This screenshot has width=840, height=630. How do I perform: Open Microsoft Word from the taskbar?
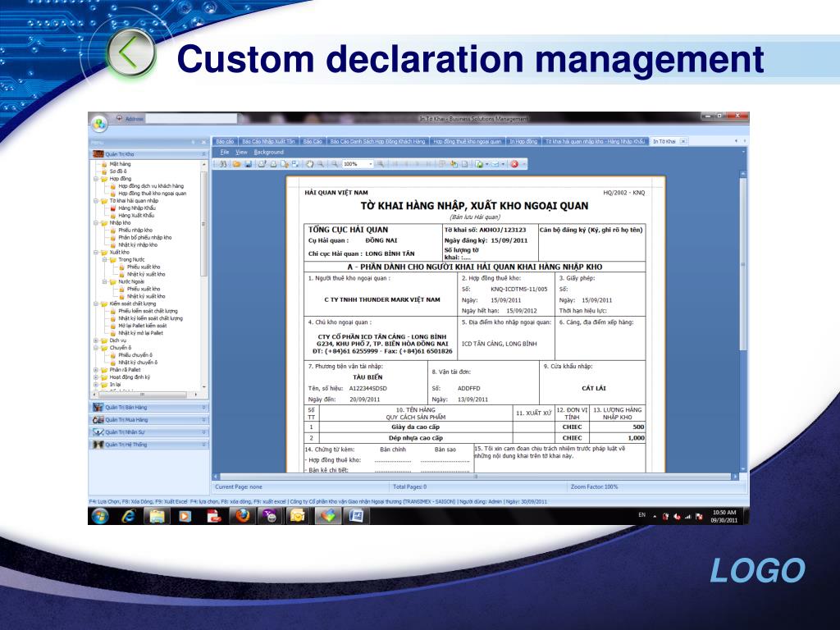tap(356, 516)
